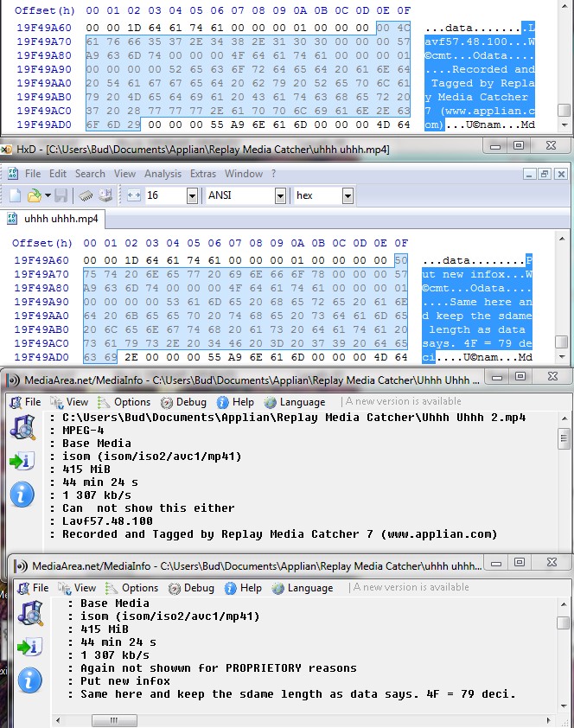Viewport: 574px width, 728px height.
Task: Open HxD Window menu
Action: [x=244, y=174]
